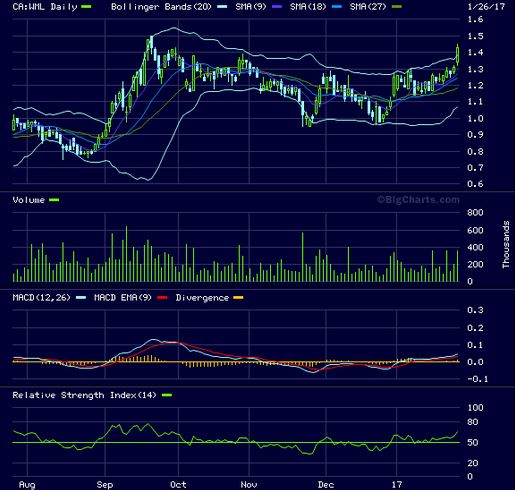
Task: Click the 17 year label on the time axis
Action: 397,484
